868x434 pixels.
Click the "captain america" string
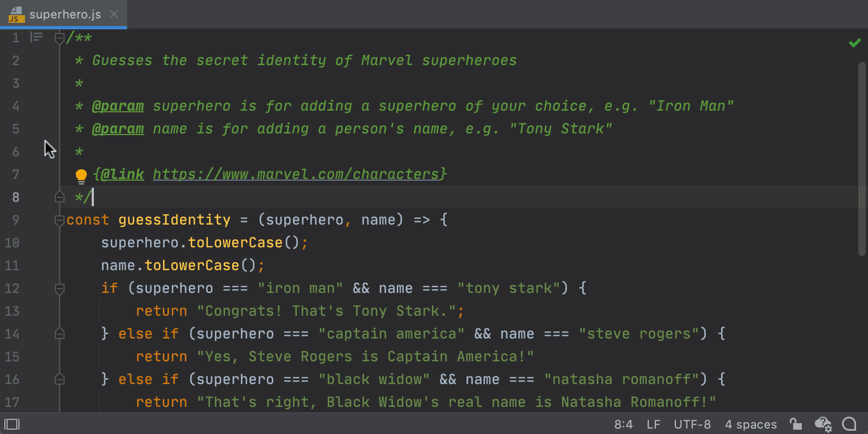(x=392, y=334)
